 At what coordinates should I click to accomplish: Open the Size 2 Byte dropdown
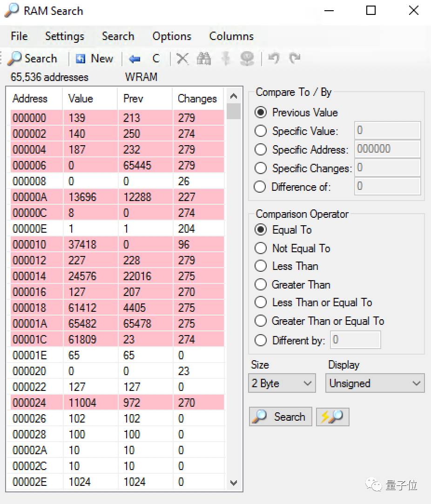click(x=282, y=383)
